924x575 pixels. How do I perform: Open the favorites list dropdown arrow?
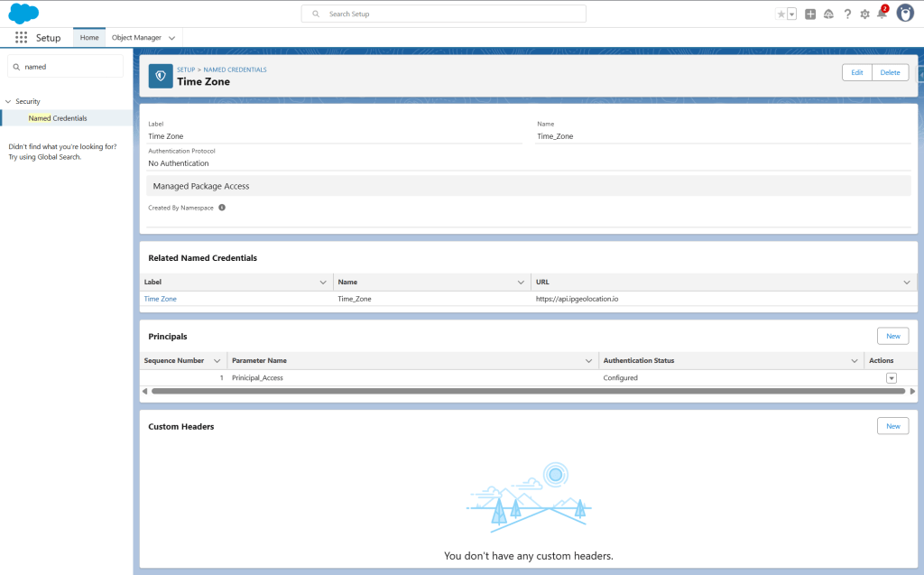791,14
